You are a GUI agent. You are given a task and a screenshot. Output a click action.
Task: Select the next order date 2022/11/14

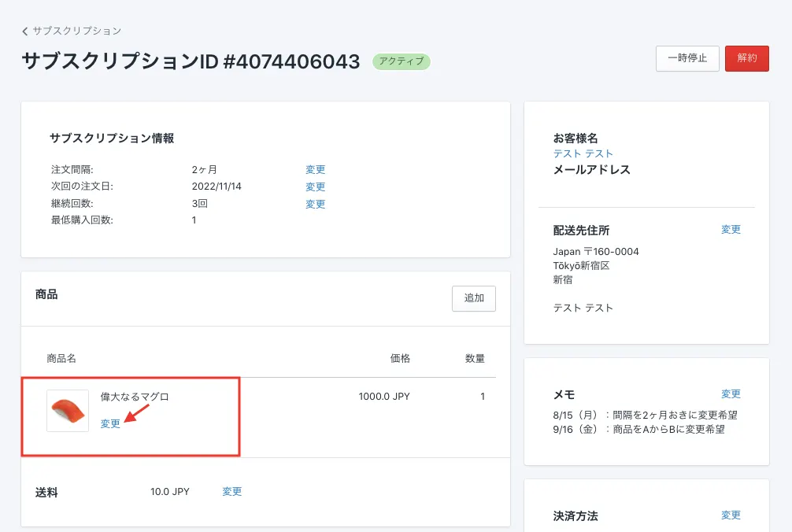click(217, 187)
